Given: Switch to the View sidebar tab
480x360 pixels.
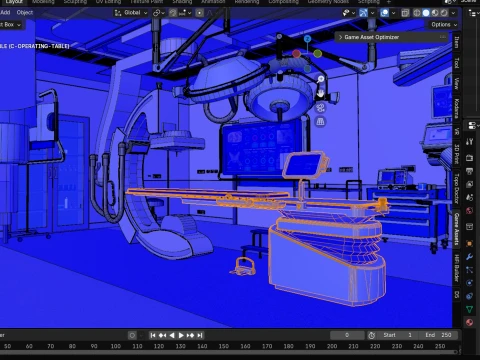Looking at the screenshot, I should point(457,83).
